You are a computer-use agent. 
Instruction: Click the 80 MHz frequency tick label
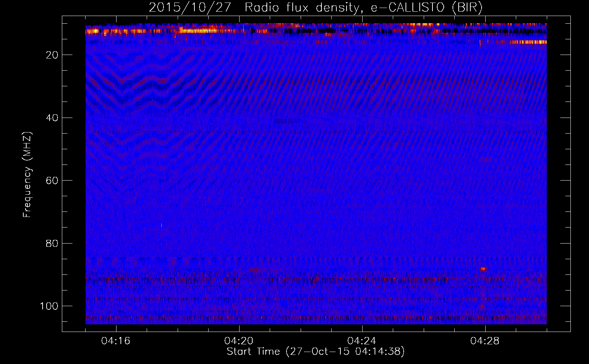[52, 243]
